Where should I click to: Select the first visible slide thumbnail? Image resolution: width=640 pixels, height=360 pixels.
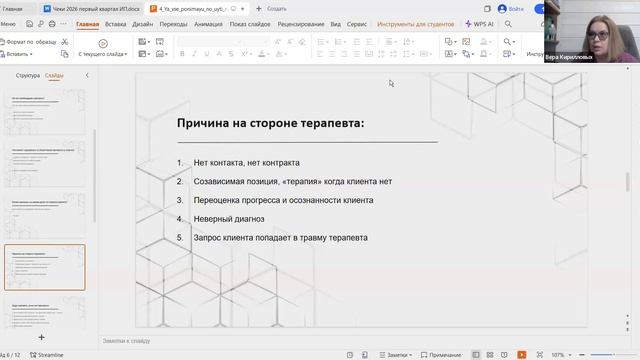pyautogui.click(x=45, y=111)
